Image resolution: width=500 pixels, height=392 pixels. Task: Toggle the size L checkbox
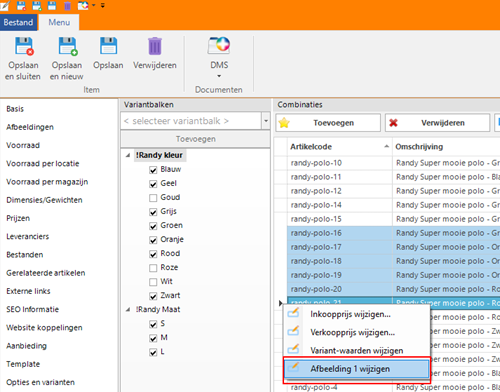[x=153, y=352]
